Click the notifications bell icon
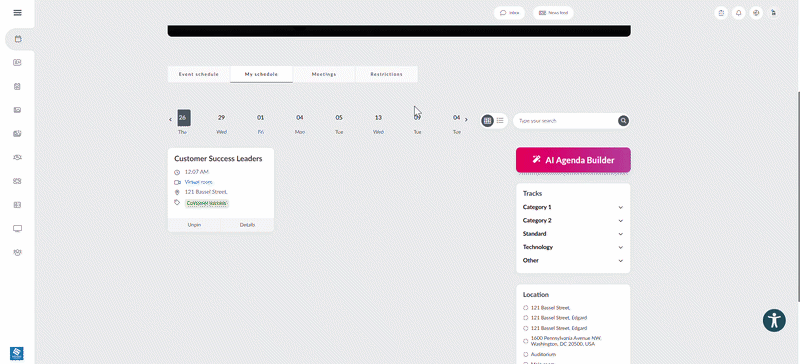This screenshot has height=364, width=800. coord(738,13)
